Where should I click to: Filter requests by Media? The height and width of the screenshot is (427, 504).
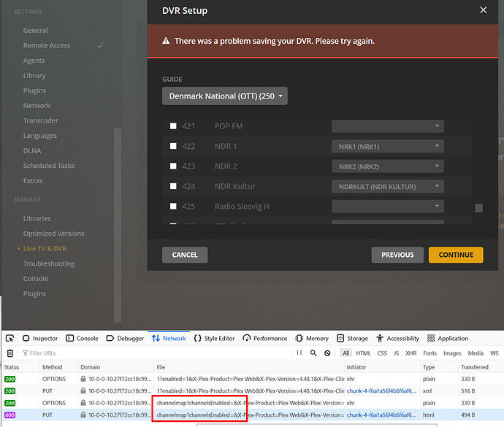pos(476,353)
